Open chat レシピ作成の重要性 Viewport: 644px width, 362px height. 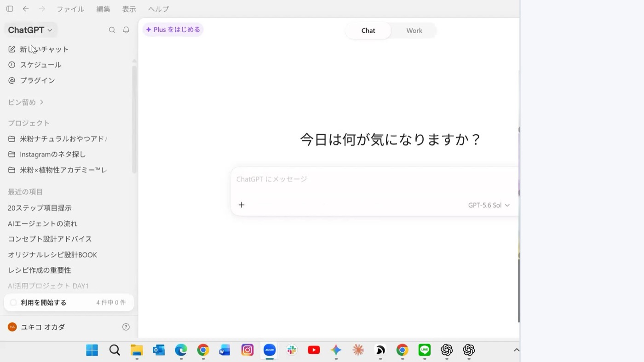[40, 270]
